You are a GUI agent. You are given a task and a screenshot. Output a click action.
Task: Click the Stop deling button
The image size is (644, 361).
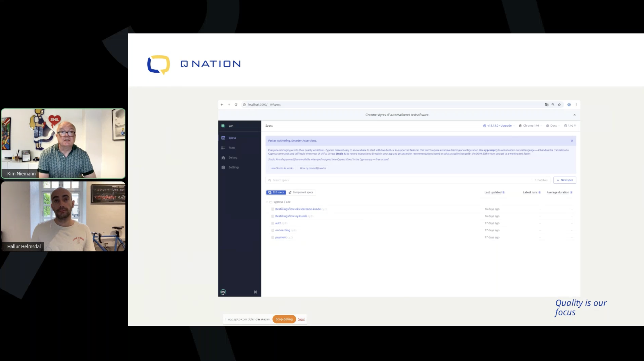pos(284,319)
